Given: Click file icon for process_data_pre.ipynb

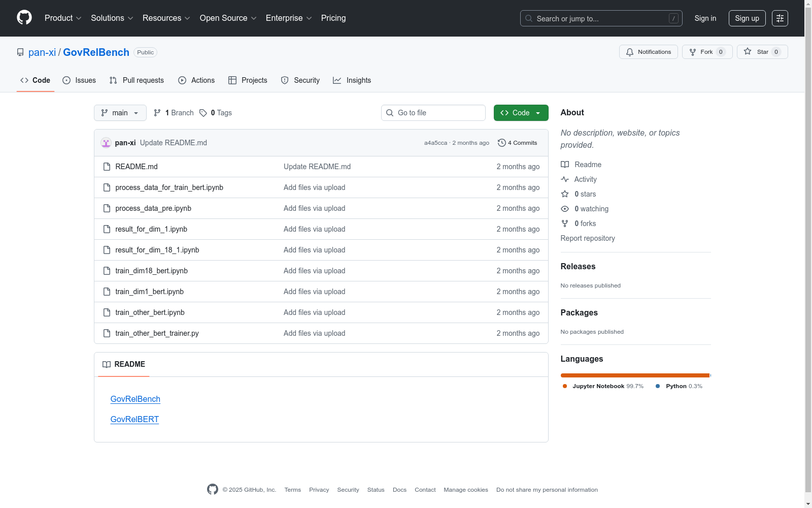Looking at the screenshot, I should tap(107, 208).
